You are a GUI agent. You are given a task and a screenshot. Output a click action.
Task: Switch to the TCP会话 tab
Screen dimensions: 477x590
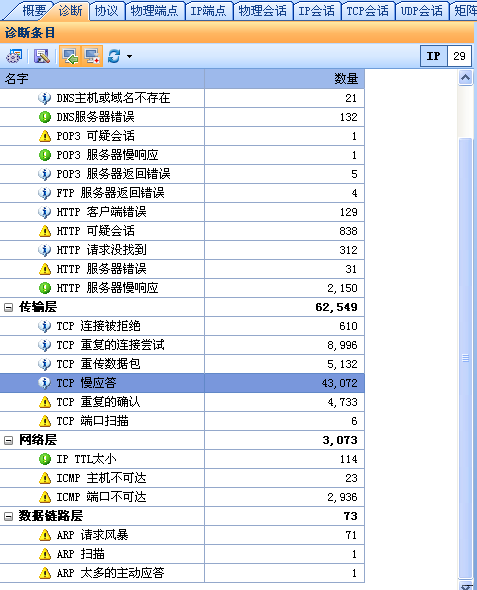coord(368,11)
